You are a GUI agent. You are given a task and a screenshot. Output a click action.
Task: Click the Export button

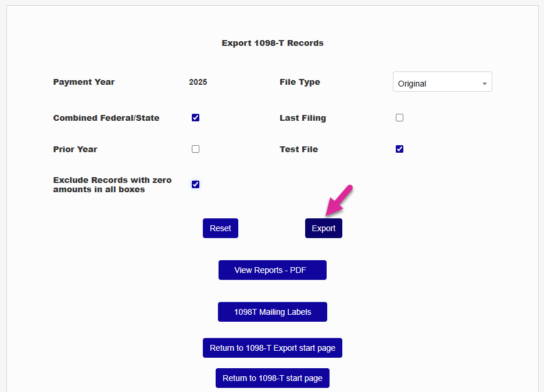click(x=324, y=228)
